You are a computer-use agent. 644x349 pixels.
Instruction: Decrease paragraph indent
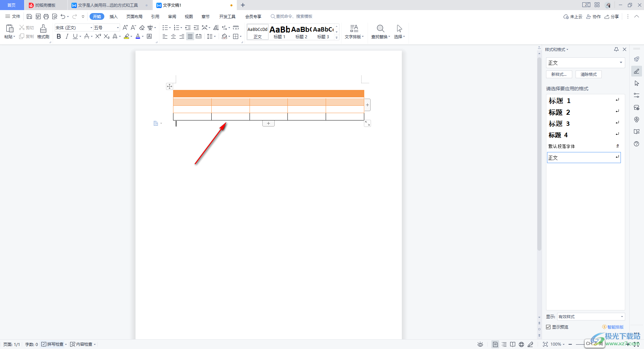[x=188, y=28]
